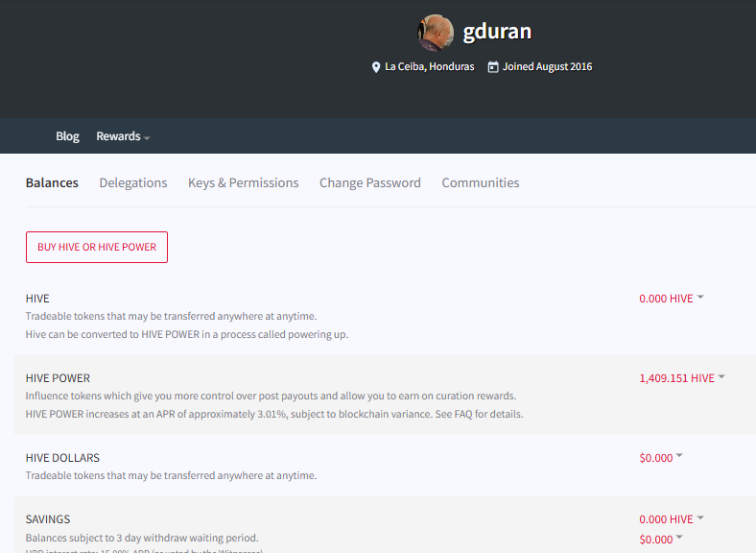This screenshot has width=756, height=553.
Task: Go to Keys & Permissions tab
Action: 244,182
